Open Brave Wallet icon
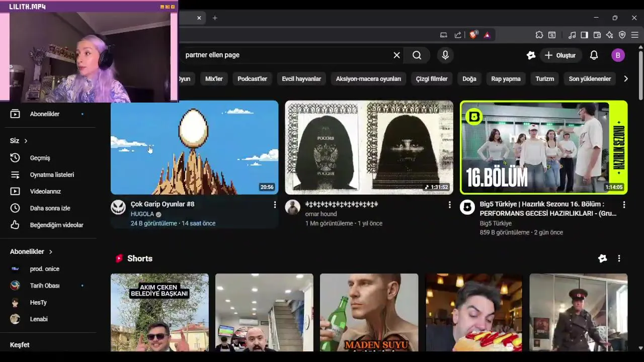The height and width of the screenshot is (362, 644). (x=597, y=35)
